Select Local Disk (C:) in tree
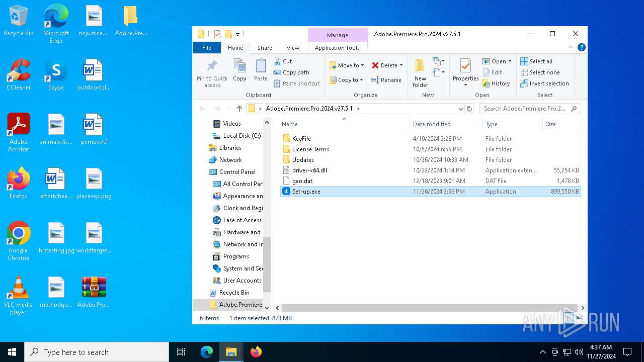 point(237,136)
